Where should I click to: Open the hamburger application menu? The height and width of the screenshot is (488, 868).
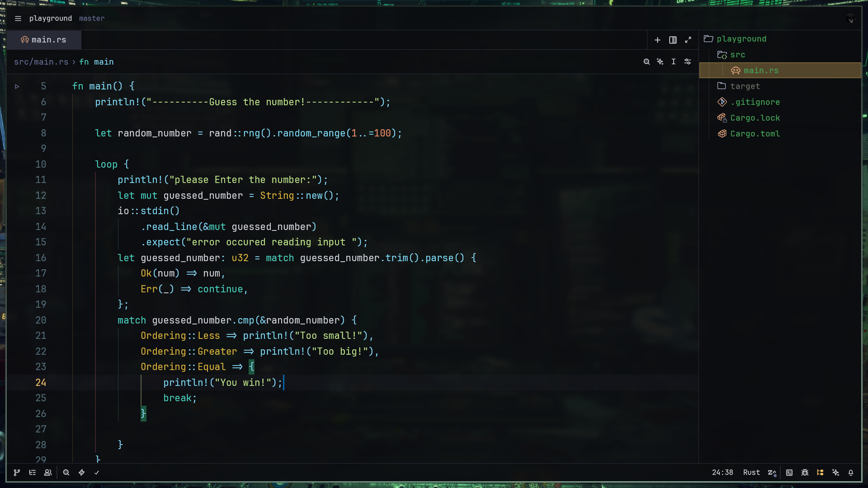coord(18,19)
